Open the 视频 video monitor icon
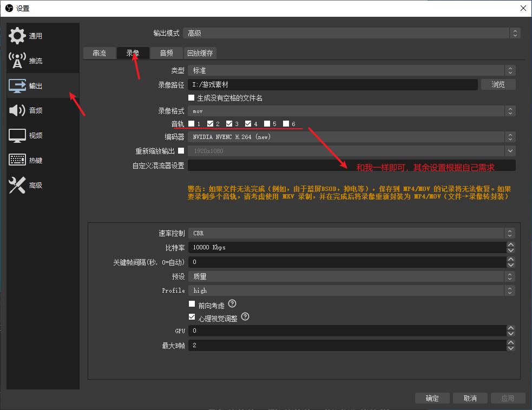This screenshot has height=410, width=532. [17, 135]
